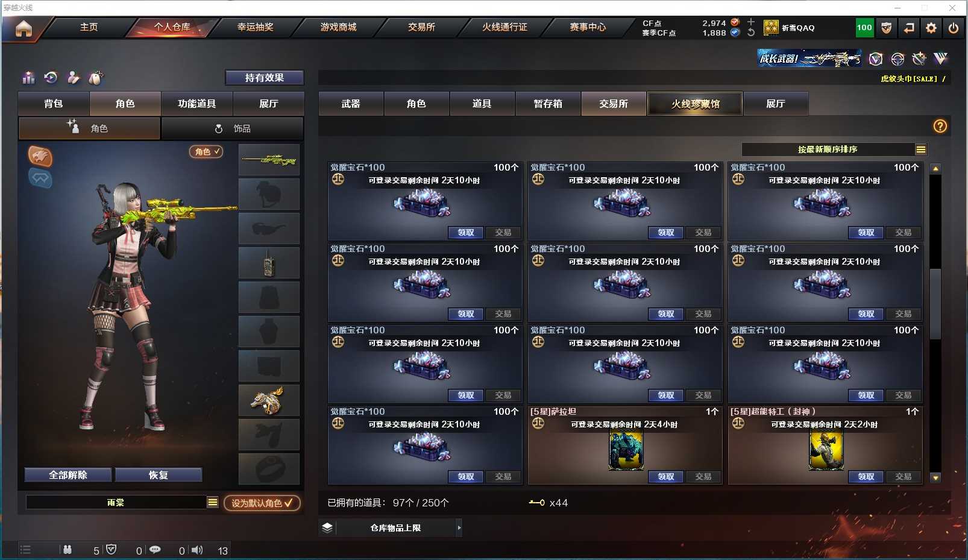This screenshot has width=968, height=560.
Task: Switch to the 火线珍藏馆 tab
Action: tap(695, 104)
